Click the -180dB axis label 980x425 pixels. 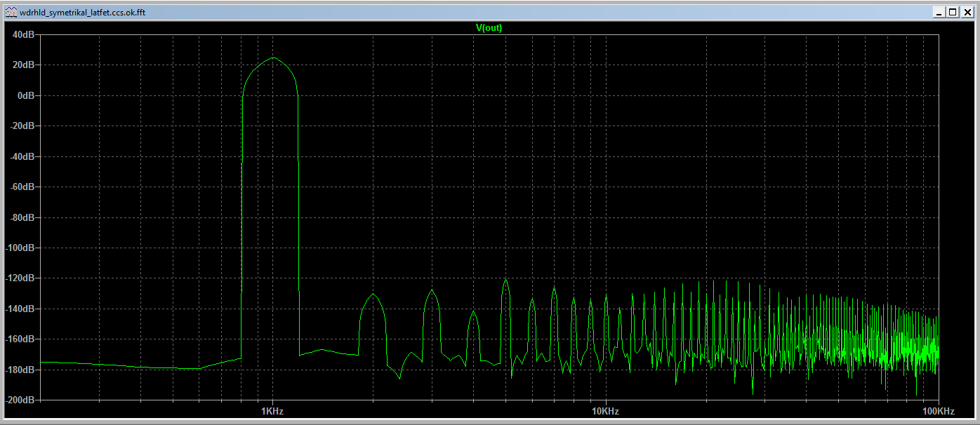tap(20, 370)
